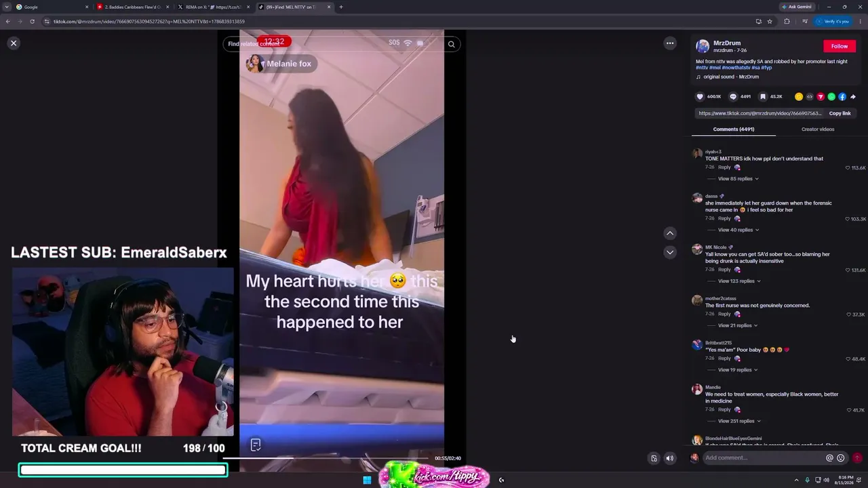Viewport: 868px width, 488px height.
Task: Click the transcript icon on the video
Action: coord(256,445)
